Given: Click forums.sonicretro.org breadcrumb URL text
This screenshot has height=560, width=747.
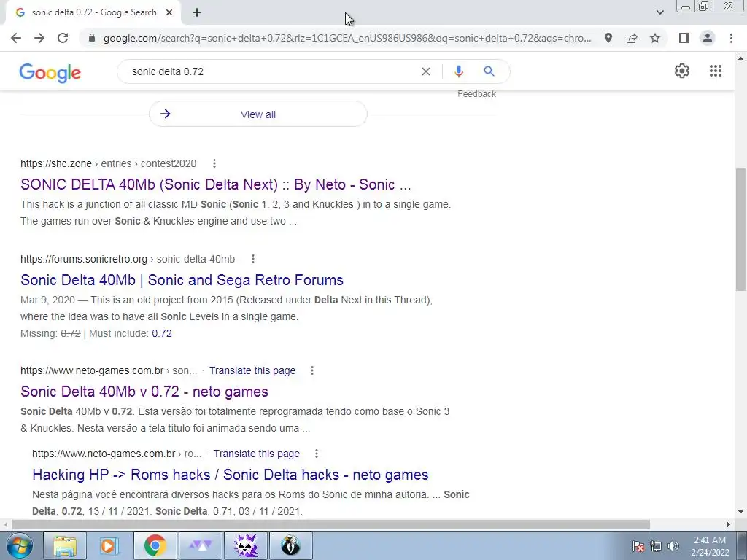Looking at the screenshot, I should coord(128,259).
